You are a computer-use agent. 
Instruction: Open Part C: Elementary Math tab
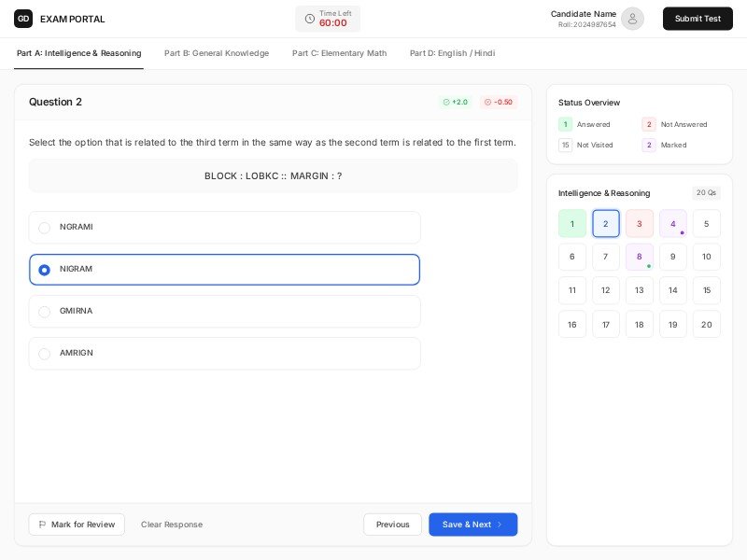click(339, 53)
